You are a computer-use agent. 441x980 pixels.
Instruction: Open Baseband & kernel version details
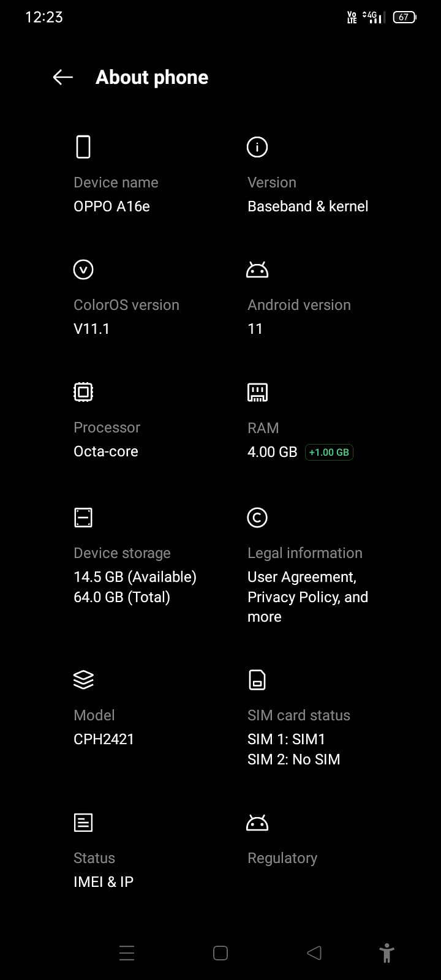[x=307, y=206]
